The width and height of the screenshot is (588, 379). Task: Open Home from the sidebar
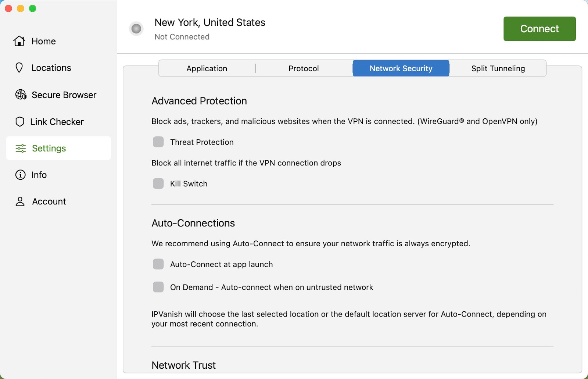(58, 41)
